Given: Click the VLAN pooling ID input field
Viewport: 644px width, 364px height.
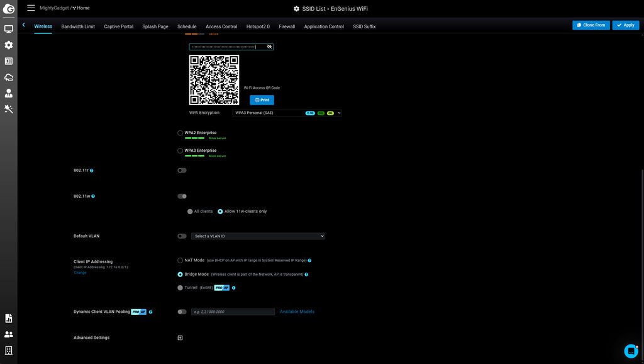Looking at the screenshot, I should point(233,312).
